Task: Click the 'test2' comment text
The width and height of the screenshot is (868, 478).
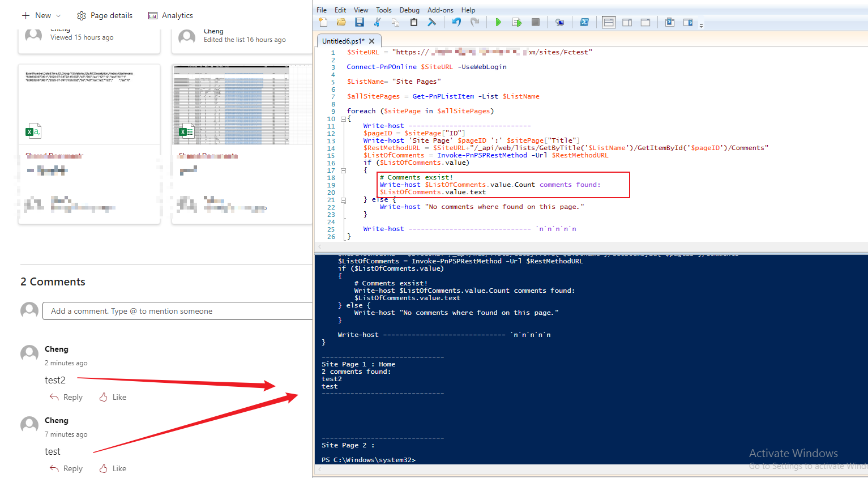Action: tap(55, 380)
